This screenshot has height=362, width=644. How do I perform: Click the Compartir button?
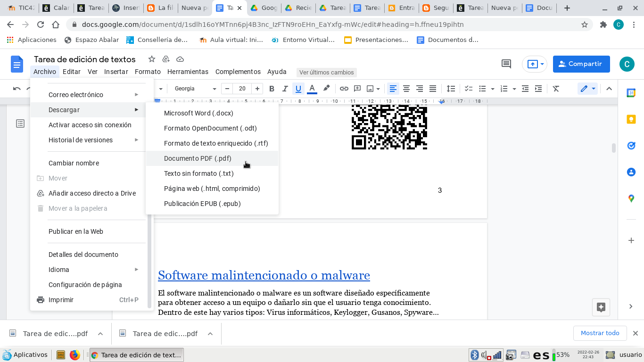point(581,64)
